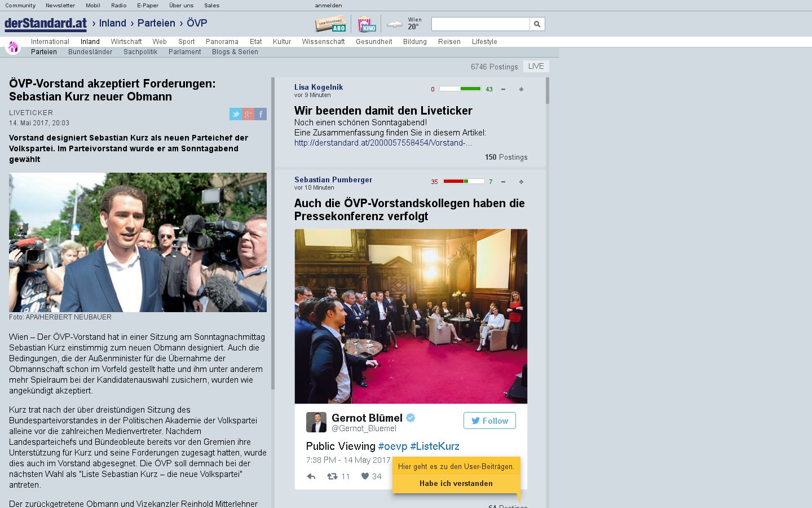The height and width of the screenshot is (508, 812).
Task: Open the E-Paper top link
Action: [148, 5]
